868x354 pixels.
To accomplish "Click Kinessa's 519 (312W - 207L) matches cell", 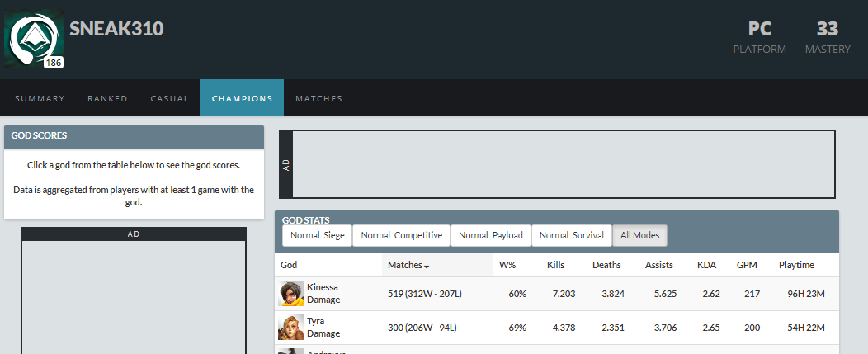I will coord(425,294).
